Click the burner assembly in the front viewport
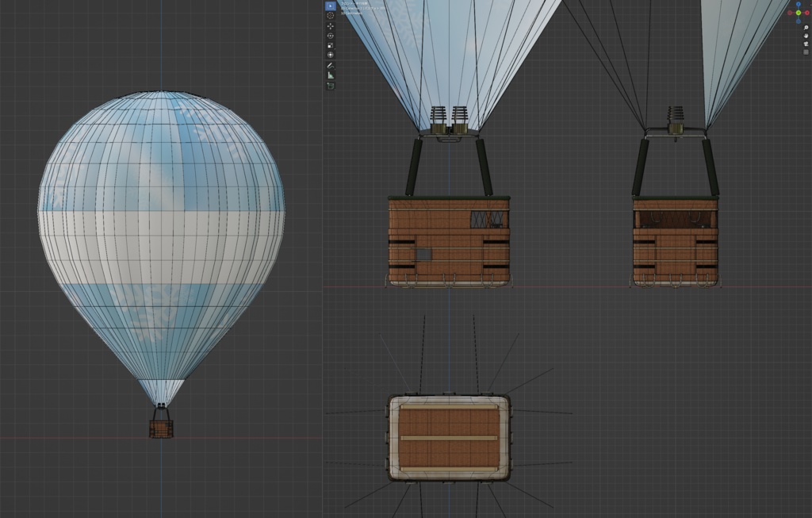 (x=448, y=115)
